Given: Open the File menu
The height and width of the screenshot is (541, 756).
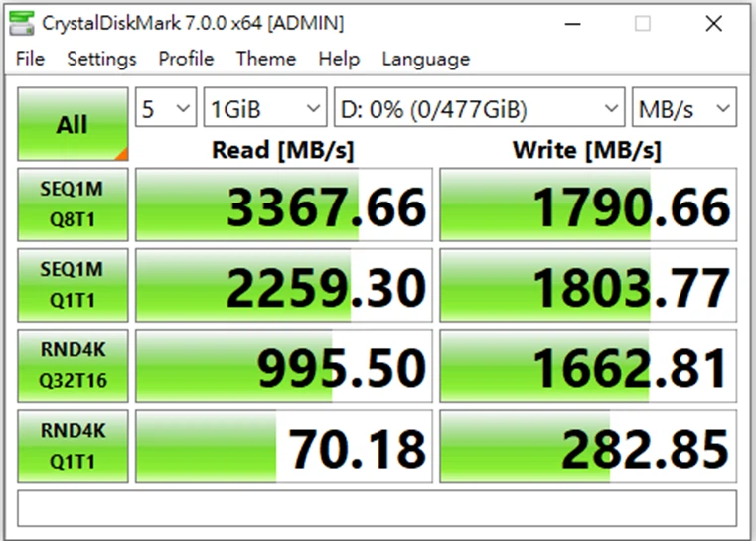Looking at the screenshot, I should pyautogui.click(x=30, y=59).
